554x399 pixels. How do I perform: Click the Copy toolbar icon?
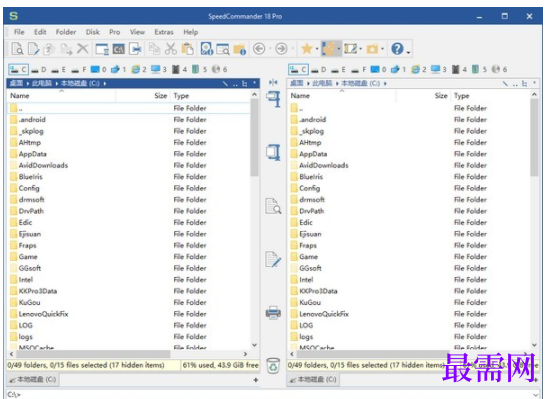click(x=154, y=49)
